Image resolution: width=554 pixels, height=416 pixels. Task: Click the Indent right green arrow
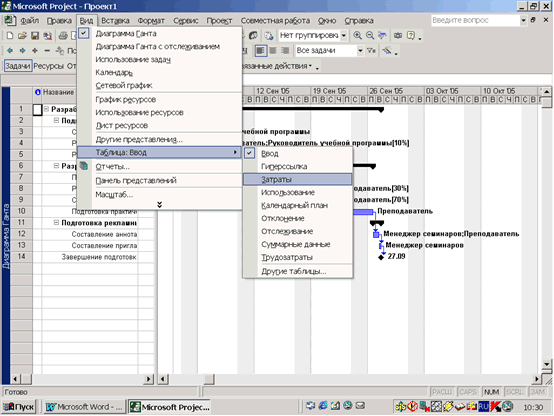22,51
